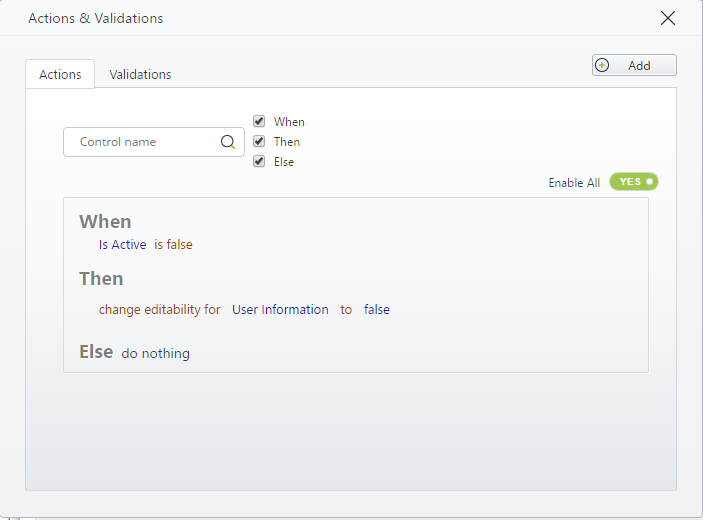
Task: Click the search magnifier icon in Control name field
Action: coord(228,142)
